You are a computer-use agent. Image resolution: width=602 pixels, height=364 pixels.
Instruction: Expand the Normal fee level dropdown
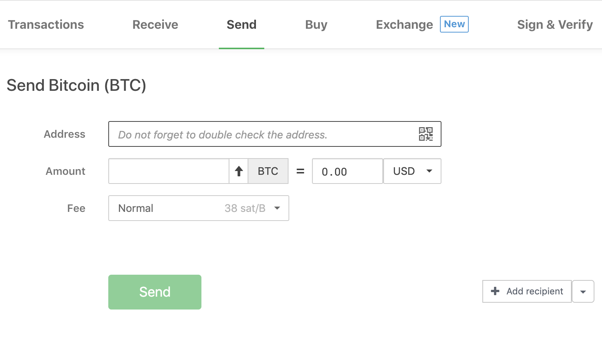[x=199, y=208]
